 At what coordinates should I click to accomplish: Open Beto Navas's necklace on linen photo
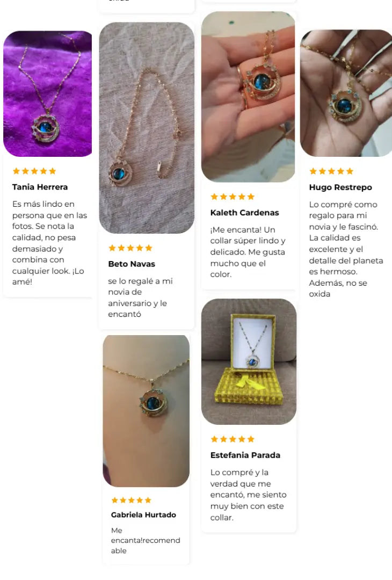pos(147,128)
